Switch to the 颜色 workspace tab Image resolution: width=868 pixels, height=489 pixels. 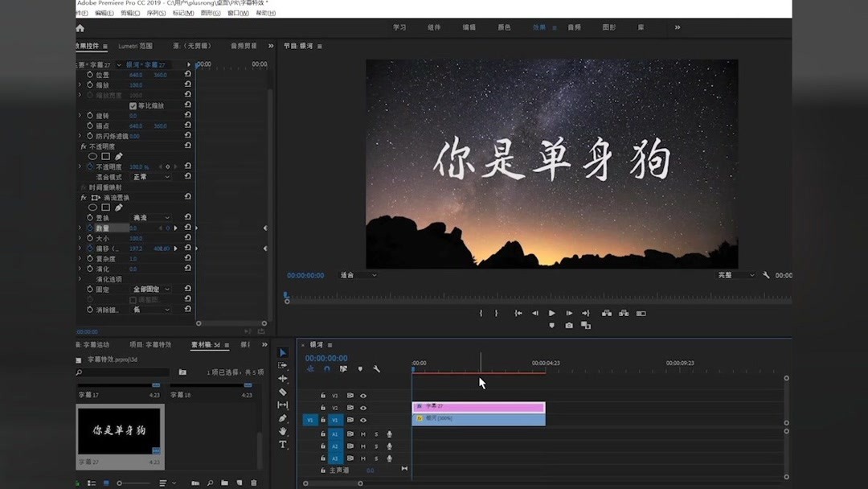[x=504, y=27]
